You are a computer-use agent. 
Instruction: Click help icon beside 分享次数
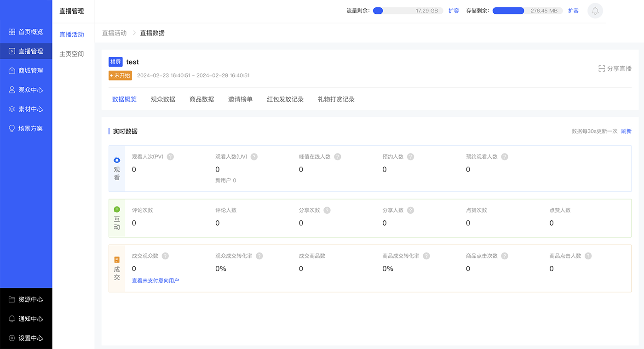coord(327,210)
